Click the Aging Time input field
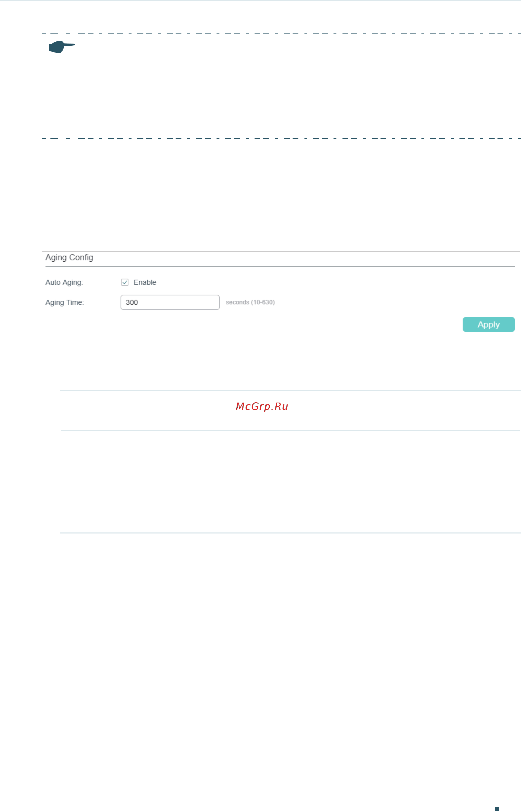521x812 pixels. coord(170,302)
